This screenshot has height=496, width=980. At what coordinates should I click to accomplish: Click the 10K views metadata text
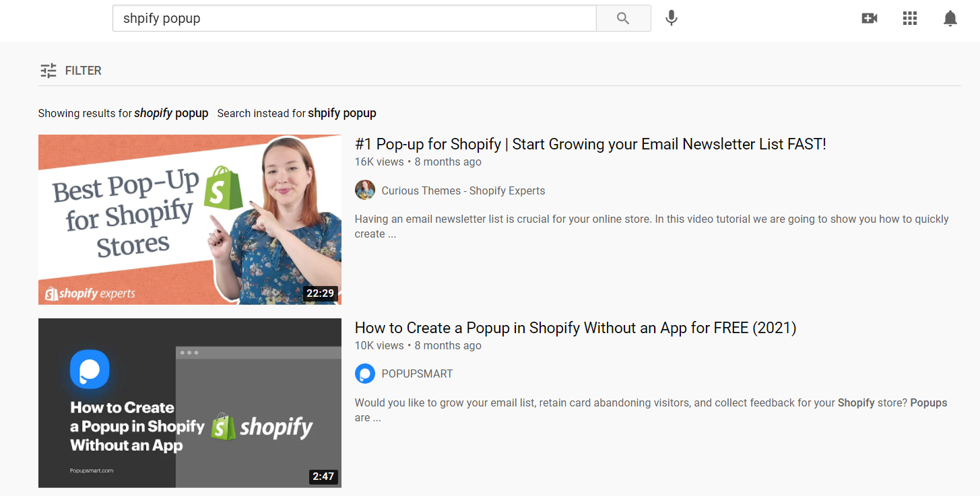tap(379, 345)
